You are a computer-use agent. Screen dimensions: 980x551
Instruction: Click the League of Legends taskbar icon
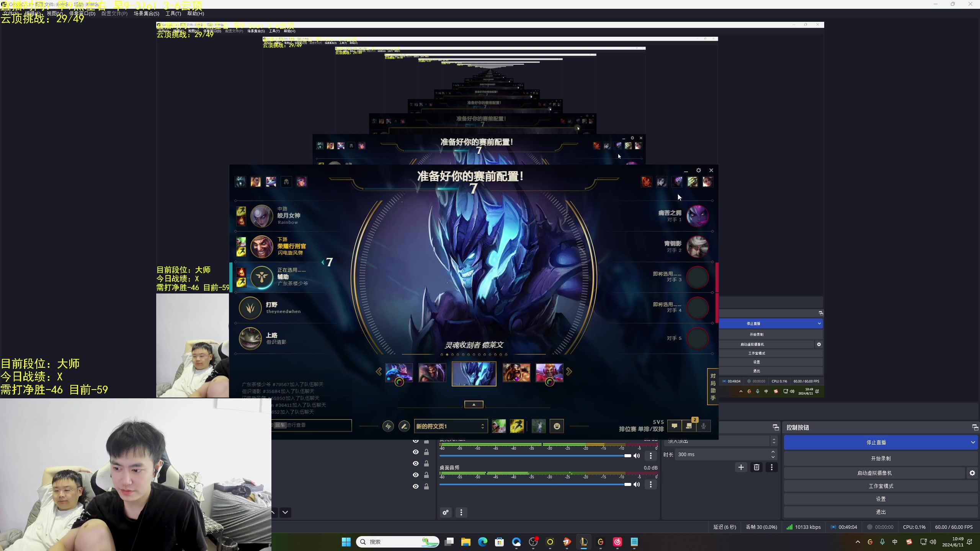click(584, 542)
